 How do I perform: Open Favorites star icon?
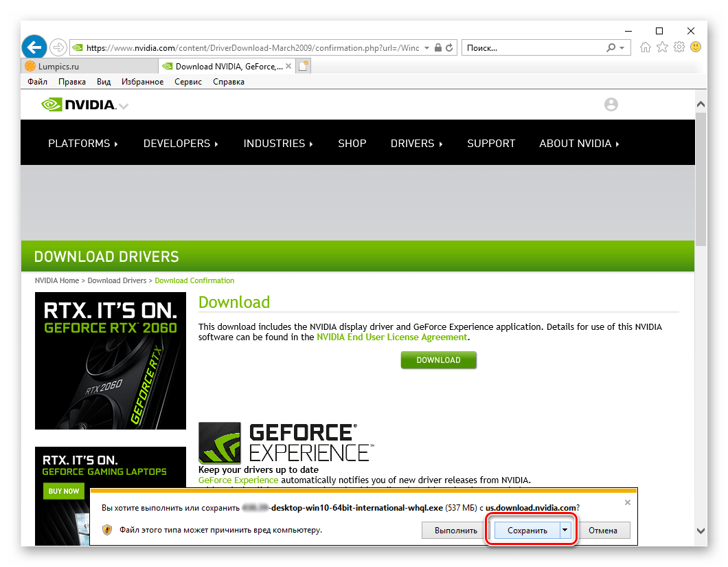663,47
